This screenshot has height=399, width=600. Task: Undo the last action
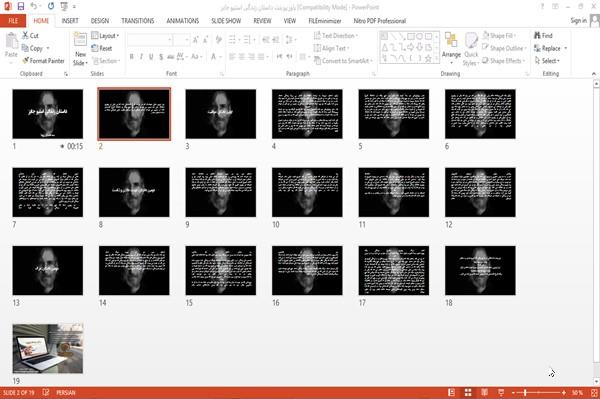tap(34, 6)
